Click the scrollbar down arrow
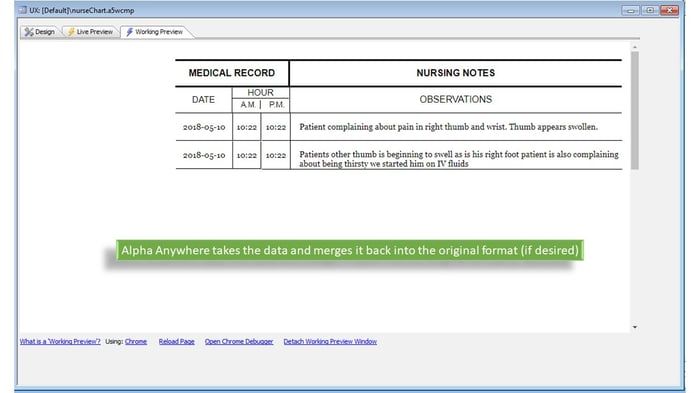700x393 pixels. (x=634, y=327)
